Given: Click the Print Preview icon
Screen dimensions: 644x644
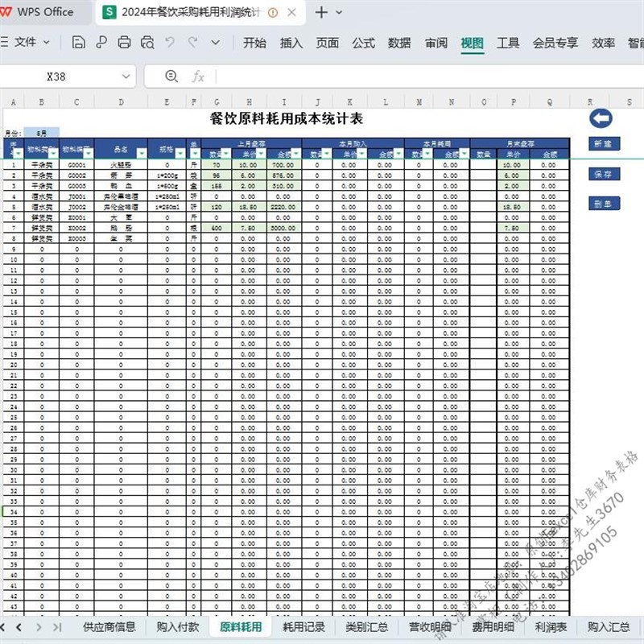Looking at the screenshot, I should [147, 42].
